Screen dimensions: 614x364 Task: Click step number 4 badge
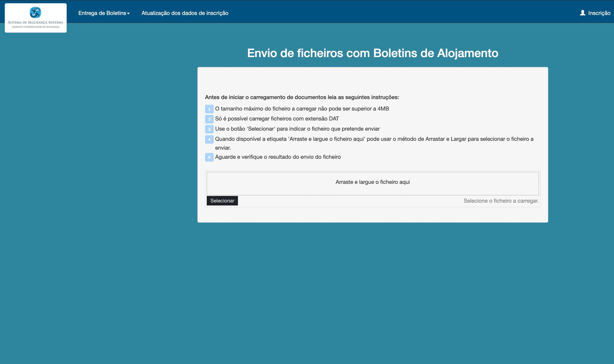(x=209, y=139)
